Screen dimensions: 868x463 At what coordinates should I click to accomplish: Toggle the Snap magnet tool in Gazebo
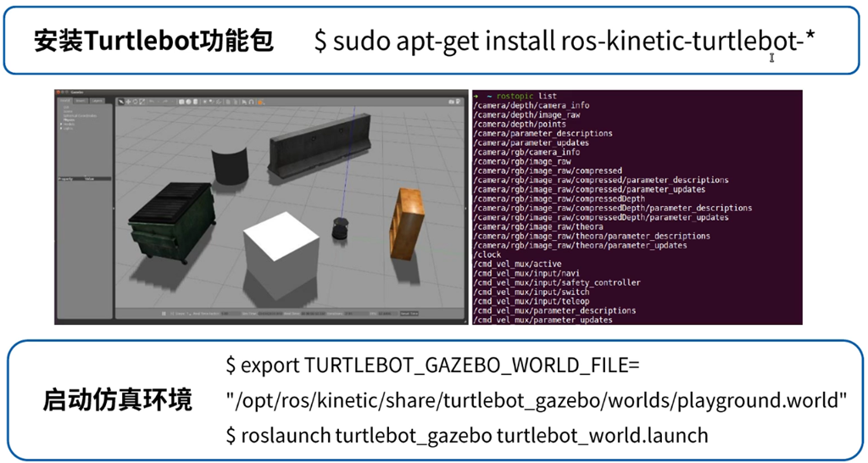tap(251, 102)
